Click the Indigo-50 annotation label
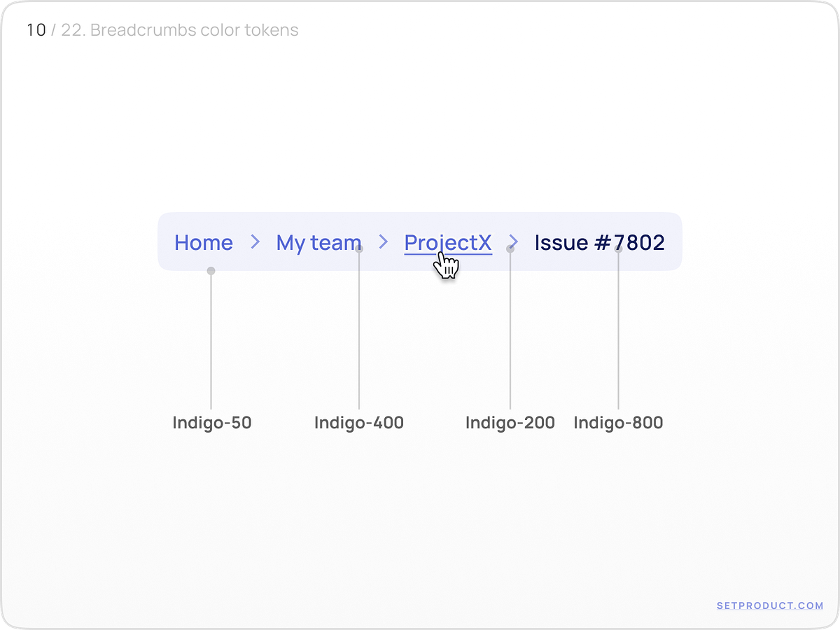The width and height of the screenshot is (840, 630). [212, 423]
